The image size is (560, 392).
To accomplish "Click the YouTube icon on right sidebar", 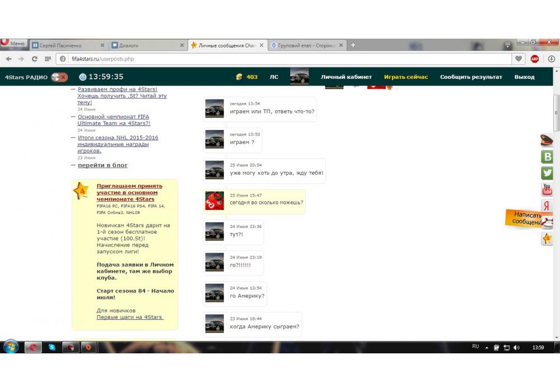I will [547, 190].
